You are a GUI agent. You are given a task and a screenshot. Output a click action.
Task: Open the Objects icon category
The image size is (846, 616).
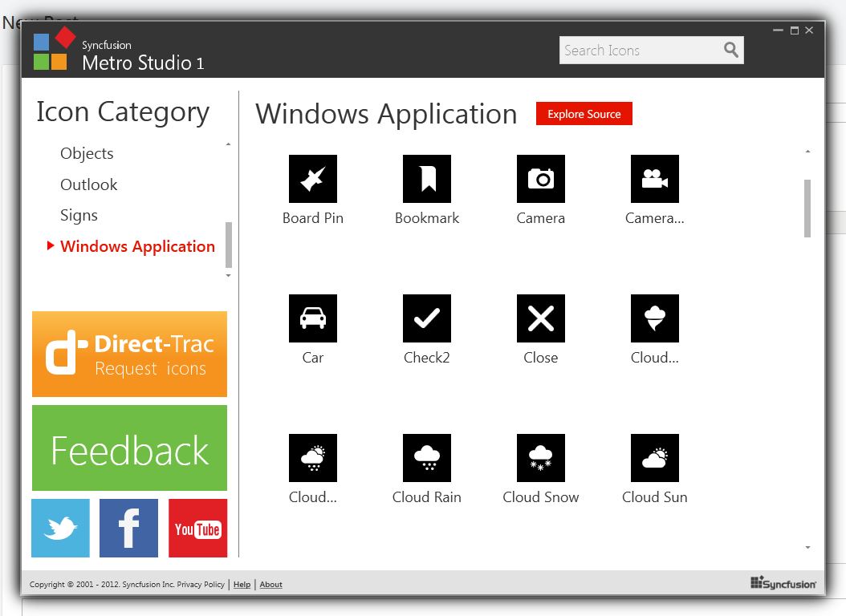[87, 153]
